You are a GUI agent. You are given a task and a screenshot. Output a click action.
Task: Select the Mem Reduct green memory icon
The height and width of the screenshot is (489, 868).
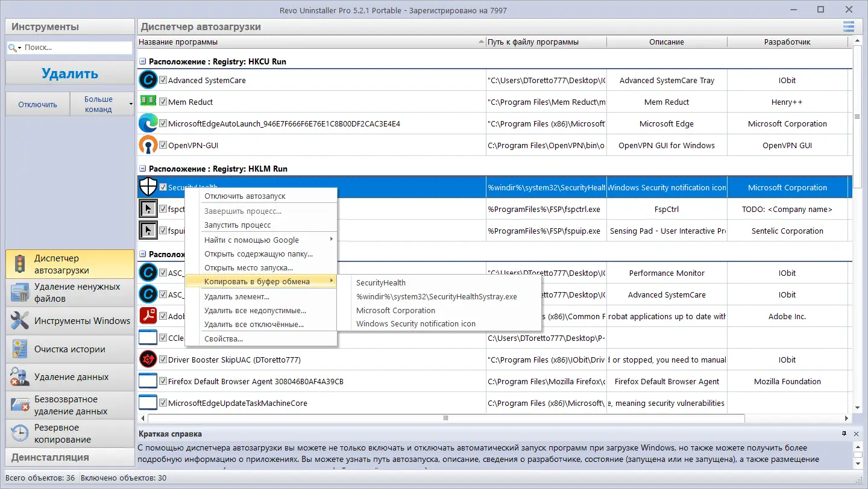tap(148, 101)
